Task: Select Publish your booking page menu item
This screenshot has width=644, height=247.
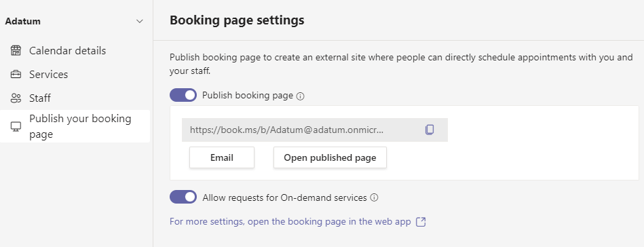Action: (x=75, y=126)
